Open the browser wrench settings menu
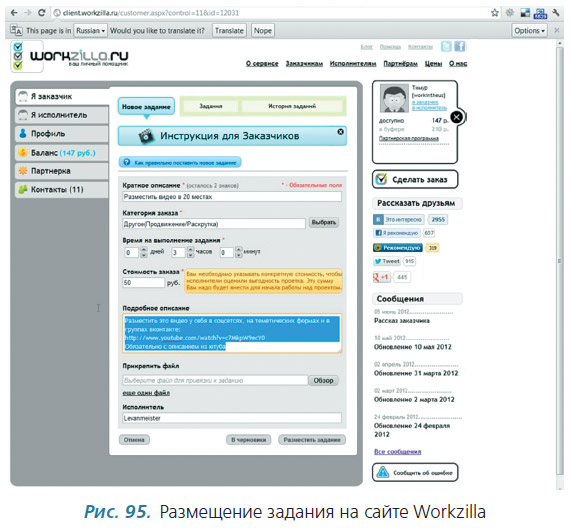The width and height of the screenshot is (570, 528). (x=556, y=13)
